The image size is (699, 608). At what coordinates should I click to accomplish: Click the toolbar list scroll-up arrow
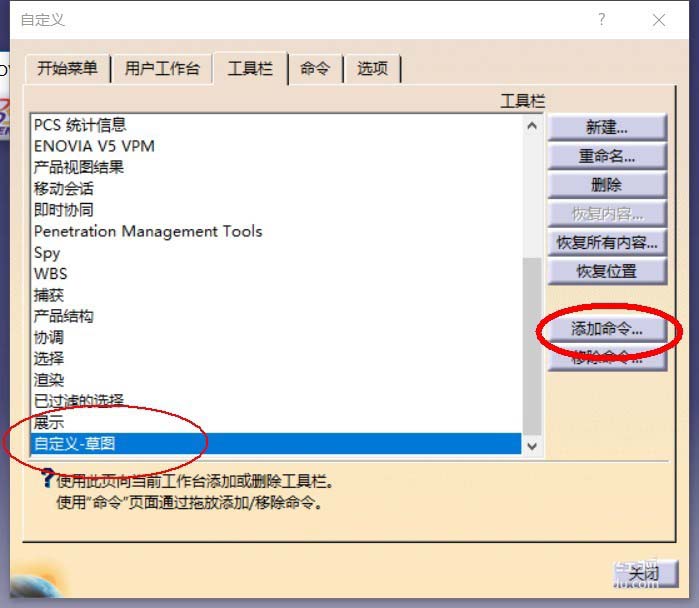click(x=532, y=126)
